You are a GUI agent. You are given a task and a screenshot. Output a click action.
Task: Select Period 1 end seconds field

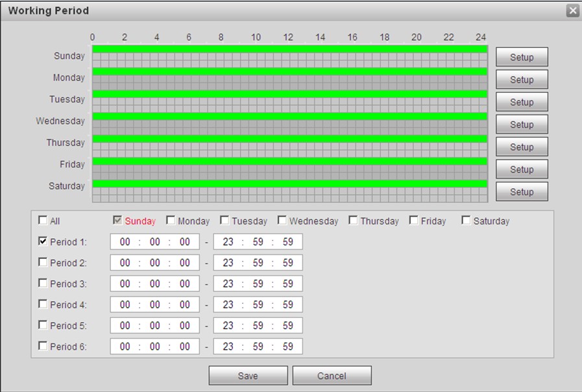pos(288,241)
